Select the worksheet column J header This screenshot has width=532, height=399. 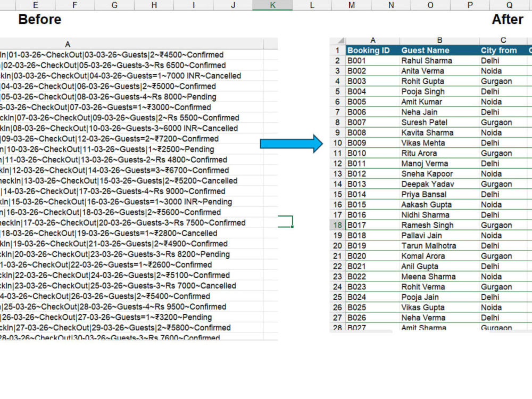[x=233, y=5]
